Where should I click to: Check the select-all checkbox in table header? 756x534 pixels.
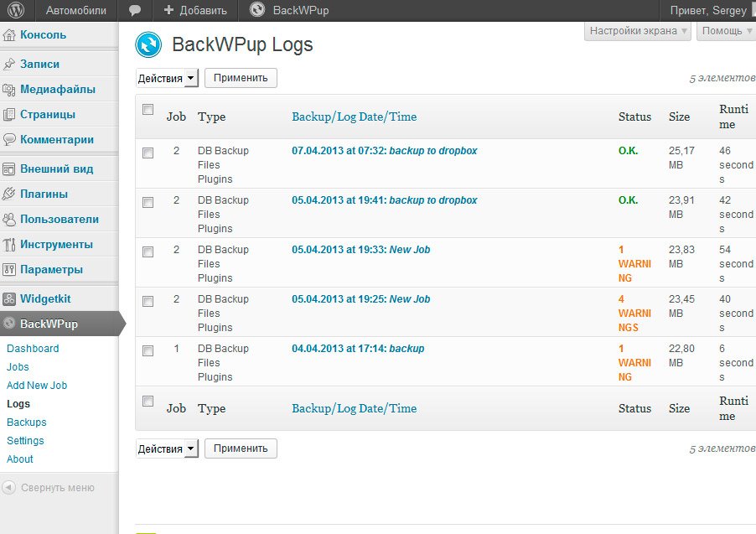click(148, 110)
